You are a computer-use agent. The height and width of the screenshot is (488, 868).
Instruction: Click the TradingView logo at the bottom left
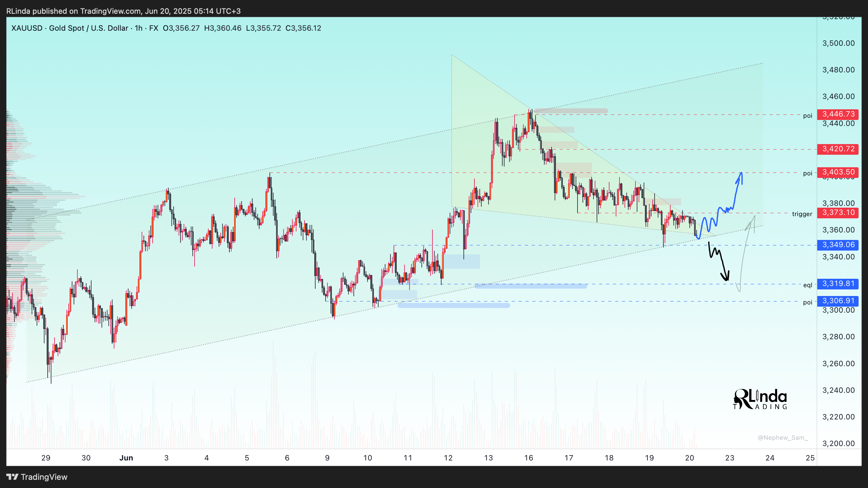tap(37, 477)
